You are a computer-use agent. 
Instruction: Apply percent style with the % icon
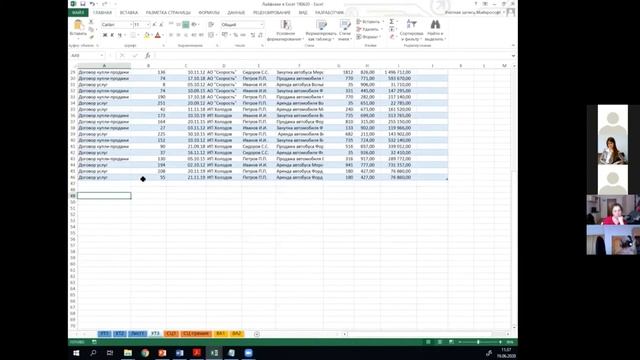(x=236, y=36)
